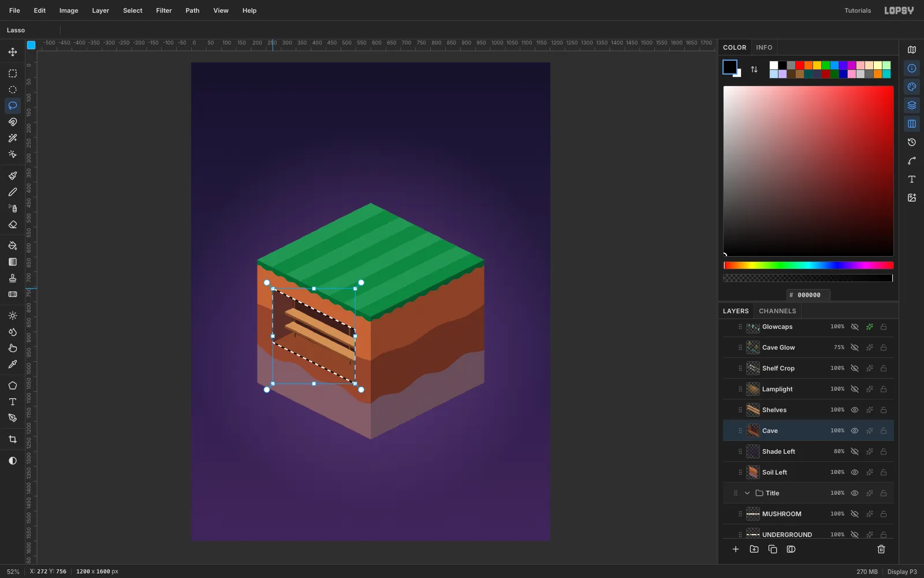The image size is (924, 578).
Task: Select the Eyedropper tool
Action: pyautogui.click(x=13, y=364)
